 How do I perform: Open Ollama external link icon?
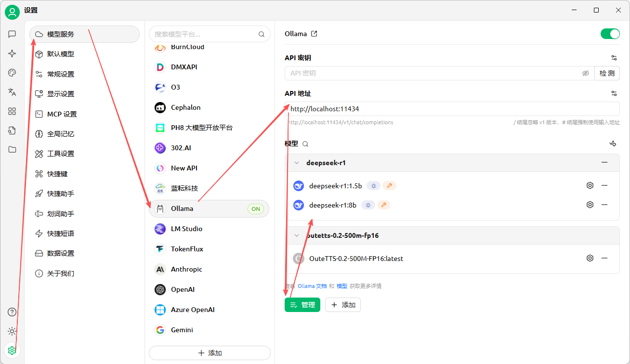point(314,34)
